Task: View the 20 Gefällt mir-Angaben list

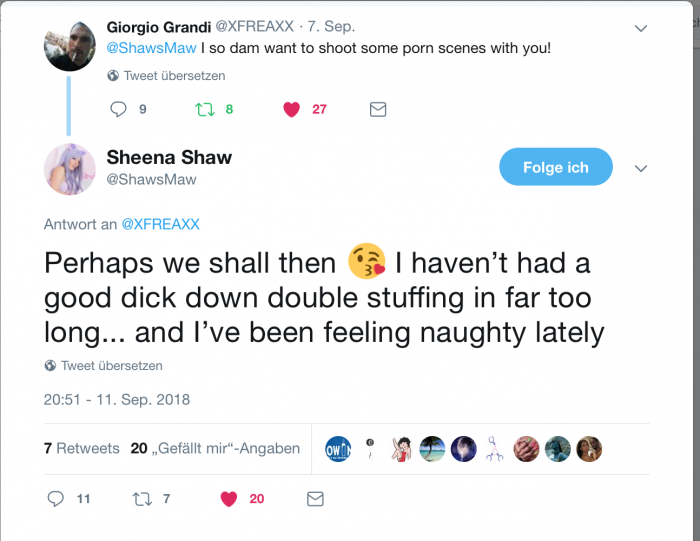Action: tap(215, 449)
